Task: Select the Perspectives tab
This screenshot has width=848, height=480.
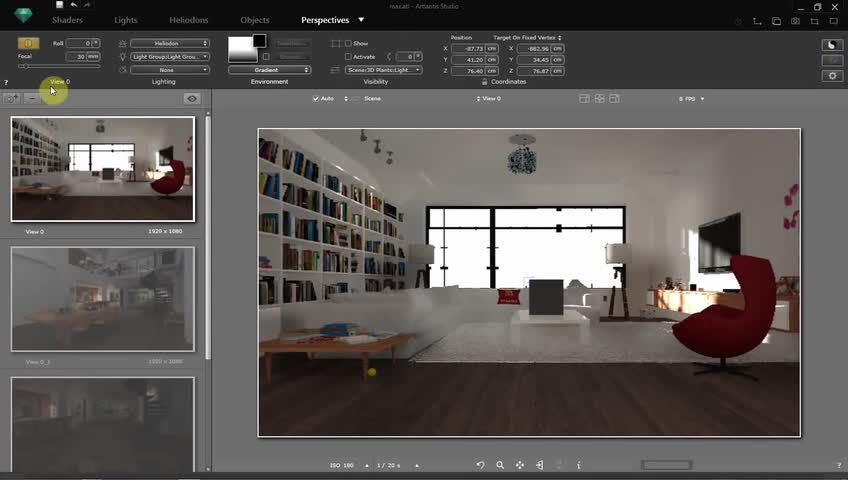Action: tap(325, 20)
